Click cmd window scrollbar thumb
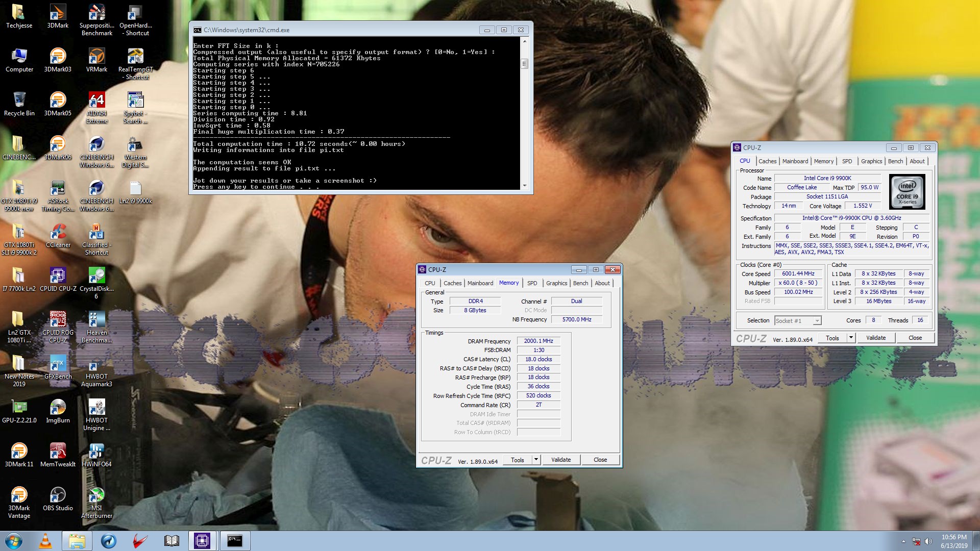 [x=524, y=64]
